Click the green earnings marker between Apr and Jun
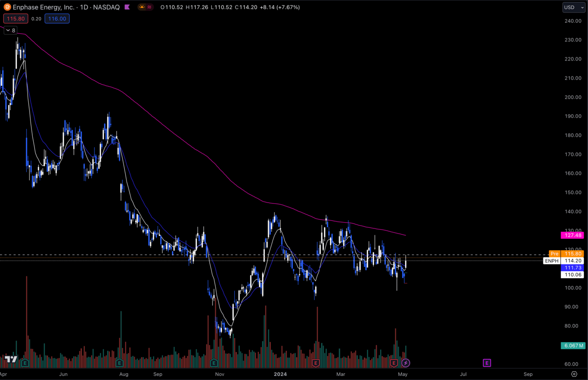Image resolution: width=588 pixels, height=380 pixels. [x=25, y=363]
